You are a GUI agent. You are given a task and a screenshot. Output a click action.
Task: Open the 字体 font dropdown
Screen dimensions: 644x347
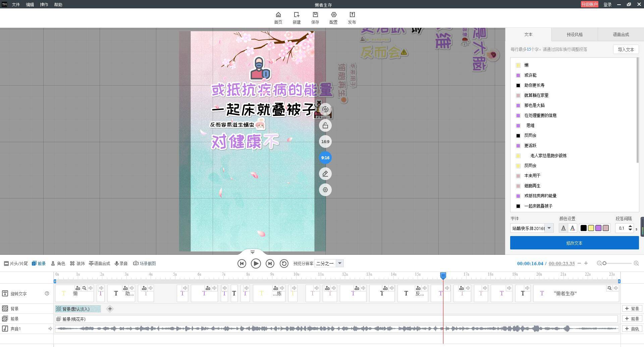pos(532,228)
